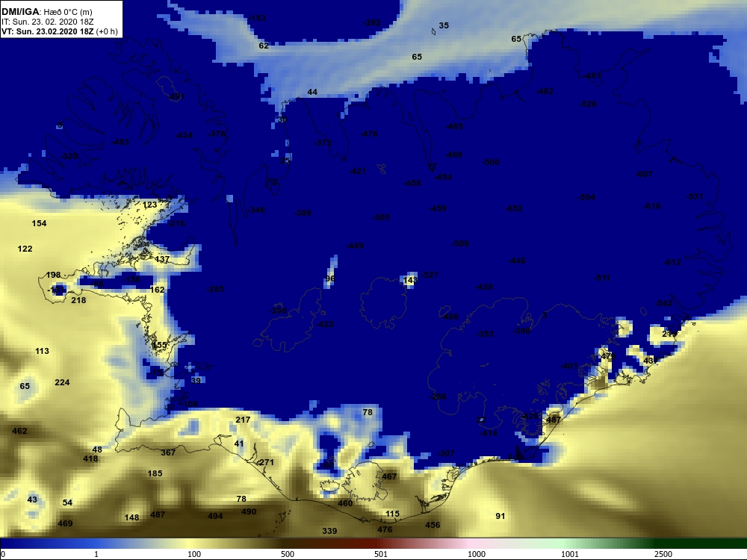
Task: Click the colorbar label '2500'
Action: click(x=663, y=554)
